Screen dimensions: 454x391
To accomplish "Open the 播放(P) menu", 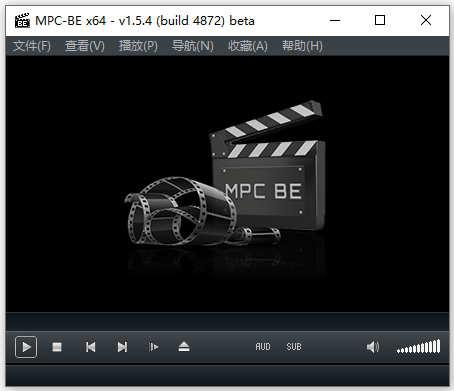I will click(x=138, y=46).
